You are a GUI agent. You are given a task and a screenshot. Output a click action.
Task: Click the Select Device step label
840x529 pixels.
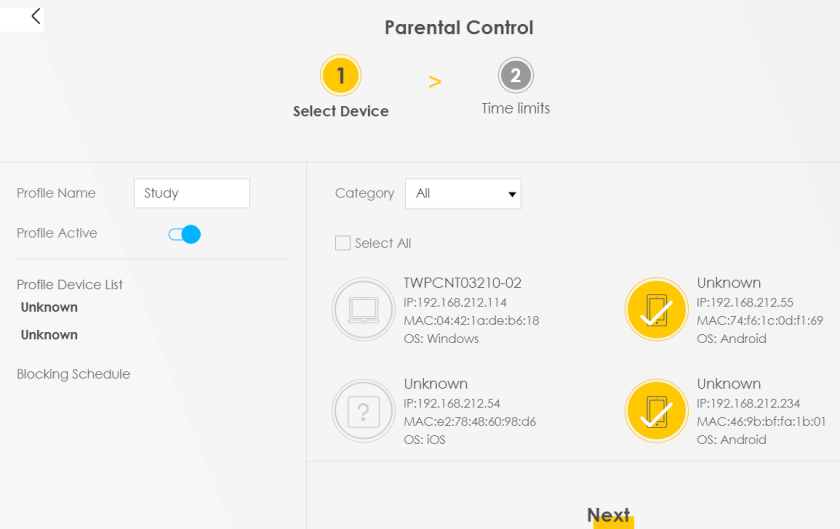341,111
